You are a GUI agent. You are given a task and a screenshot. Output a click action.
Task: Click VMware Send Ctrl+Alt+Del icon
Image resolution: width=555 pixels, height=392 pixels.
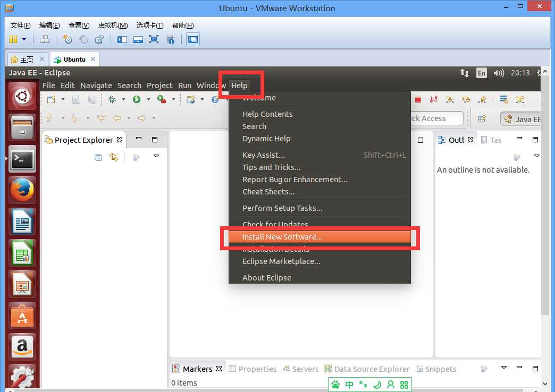tap(45, 39)
